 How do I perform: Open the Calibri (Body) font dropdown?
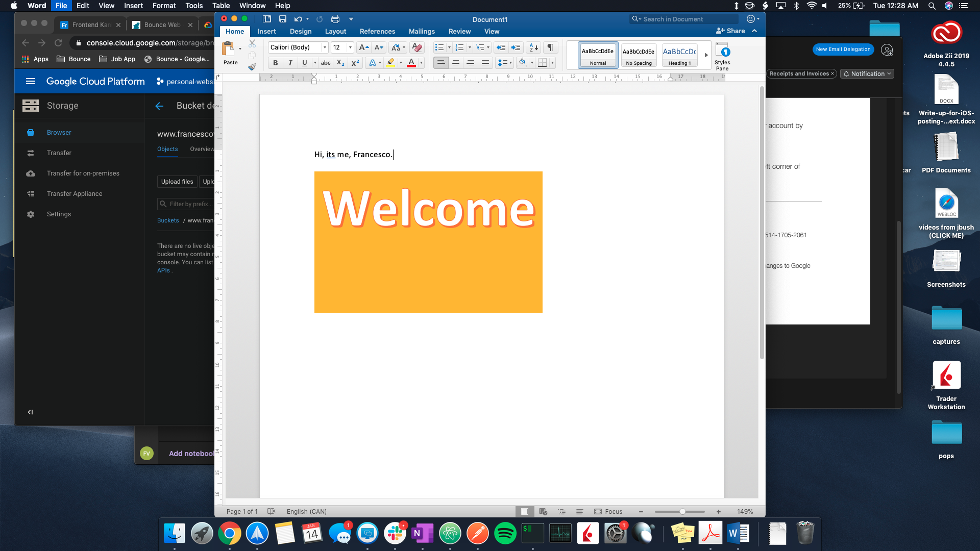pyautogui.click(x=325, y=47)
